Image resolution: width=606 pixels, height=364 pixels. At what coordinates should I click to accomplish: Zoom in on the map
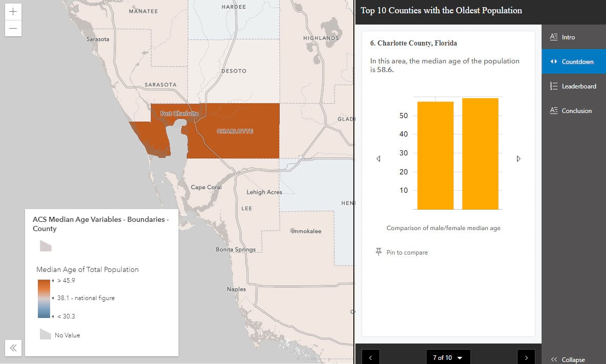13,11
